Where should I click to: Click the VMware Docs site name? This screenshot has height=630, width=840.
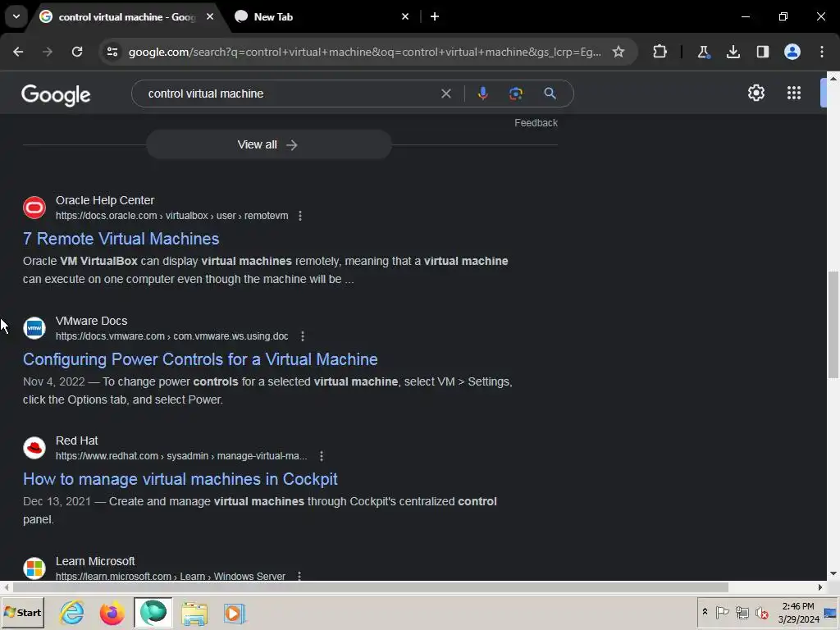click(x=92, y=321)
